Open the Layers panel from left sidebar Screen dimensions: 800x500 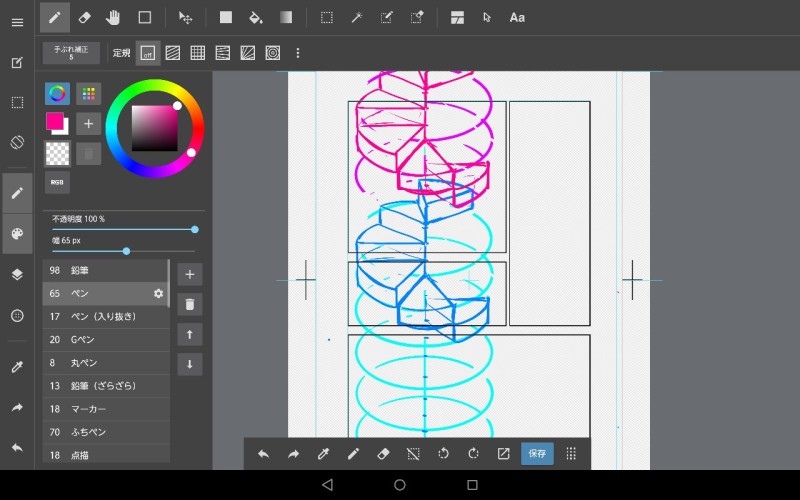coord(17,274)
